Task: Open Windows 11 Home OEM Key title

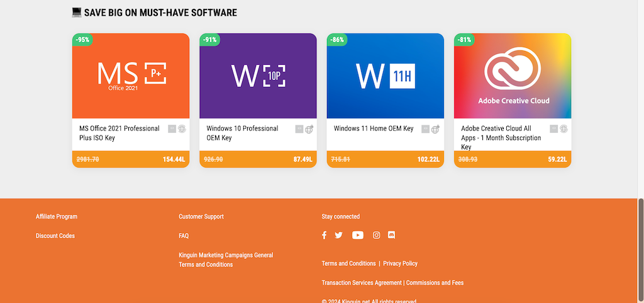Action: coord(374,129)
